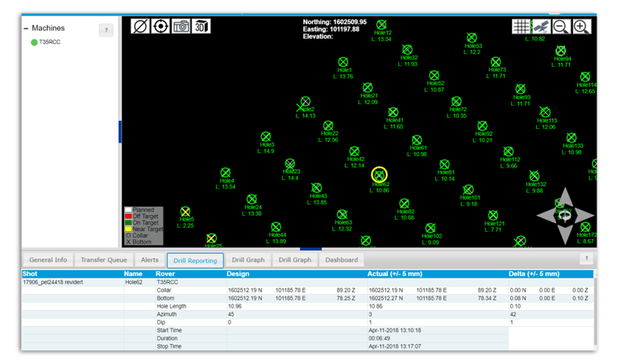Select the Hole82 marker

(x=405, y=204)
